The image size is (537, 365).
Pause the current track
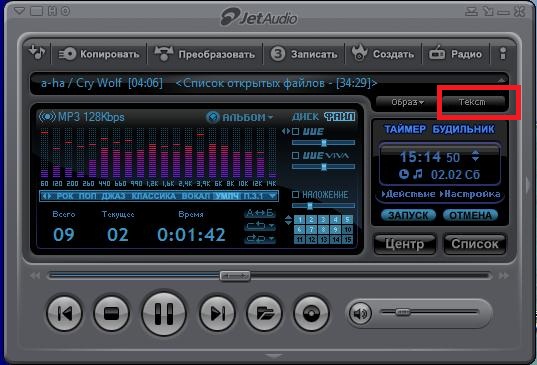coord(164,313)
